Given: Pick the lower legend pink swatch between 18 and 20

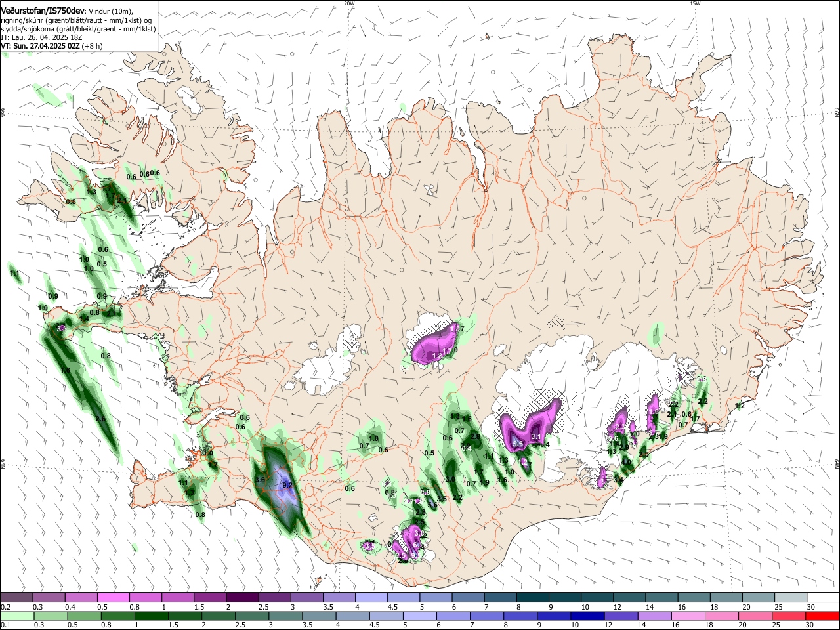Looking at the screenshot, I should pos(722,616).
